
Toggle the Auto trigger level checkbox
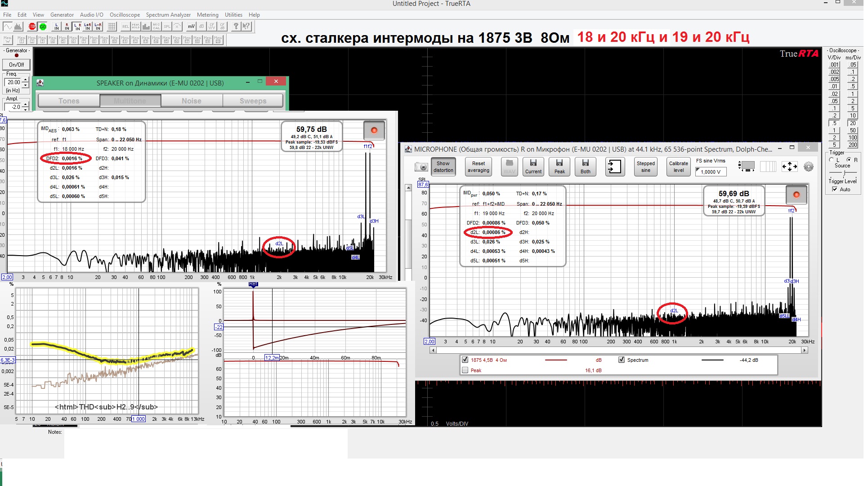pyautogui.click(x=835, y=189)
